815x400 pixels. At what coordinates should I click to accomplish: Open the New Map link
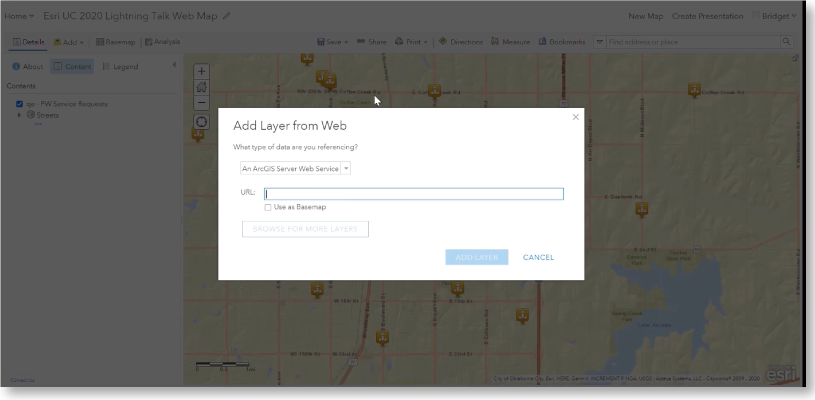click(646, 16)
